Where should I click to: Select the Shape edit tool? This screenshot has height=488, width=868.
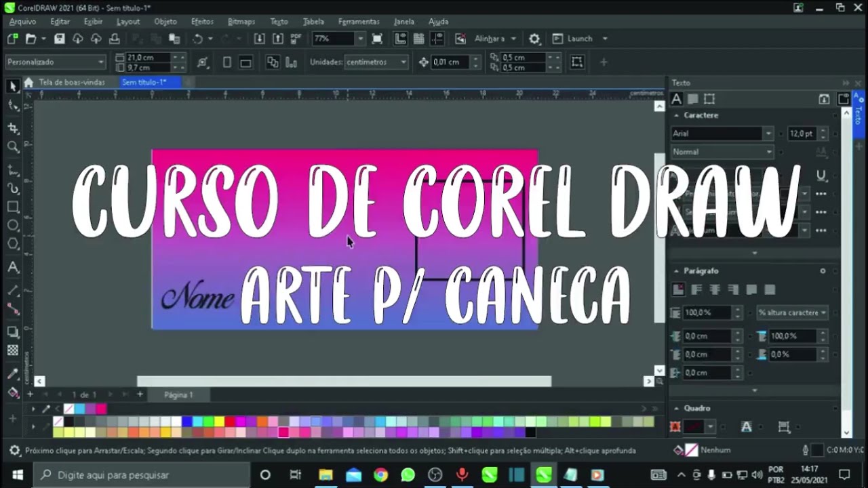click(x=13, y=106)
